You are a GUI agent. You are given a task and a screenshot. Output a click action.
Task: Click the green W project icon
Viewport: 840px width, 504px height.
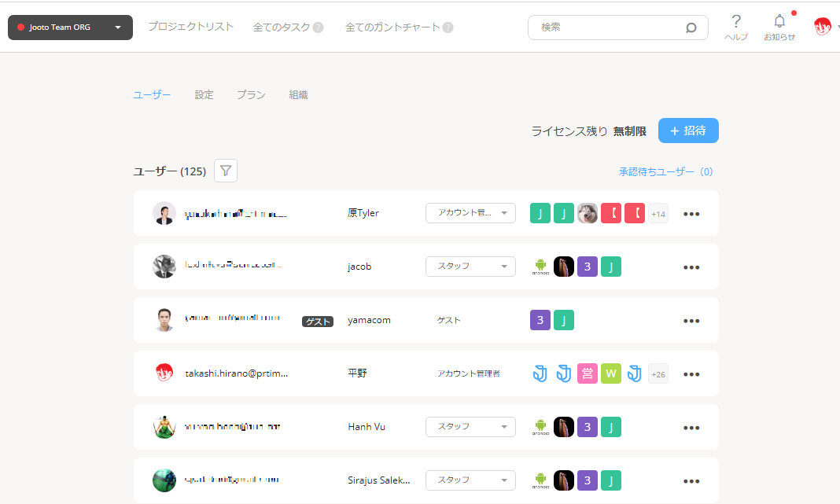coord(611,373)
